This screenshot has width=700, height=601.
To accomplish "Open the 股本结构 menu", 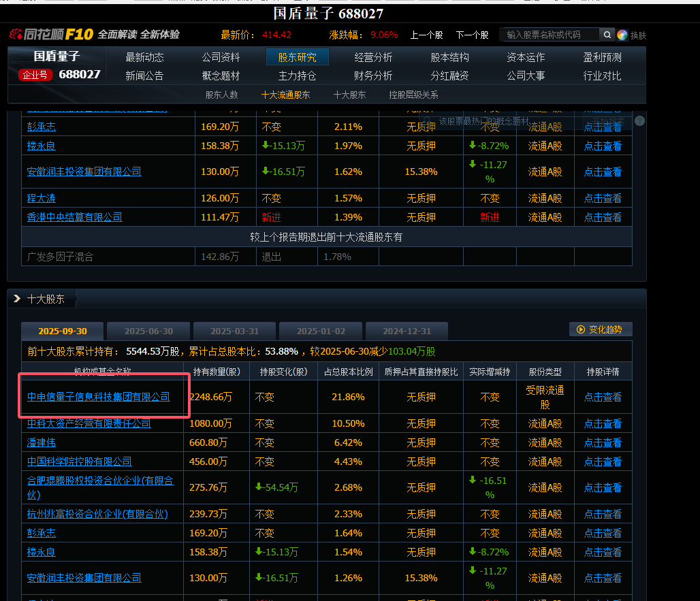I will [x=449, y=57].
